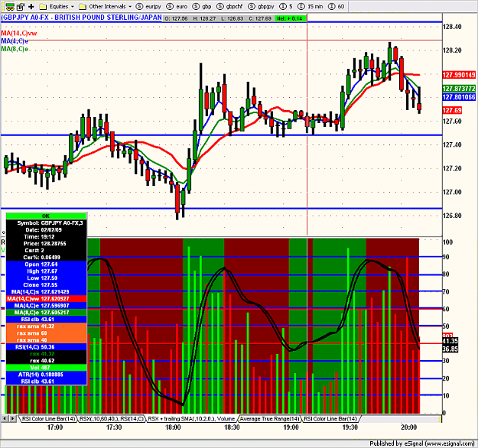Click the tab scroll right arrow
478x448 pixels.
click(13, 419)
